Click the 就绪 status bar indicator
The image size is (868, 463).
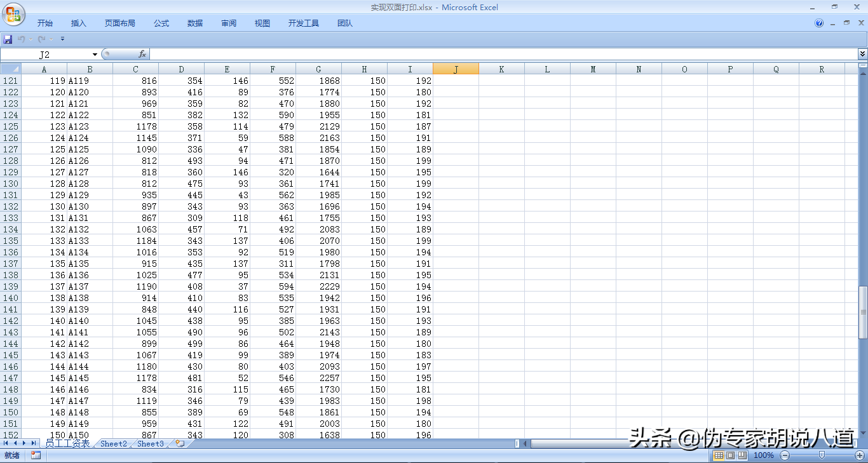coord(12,455)
